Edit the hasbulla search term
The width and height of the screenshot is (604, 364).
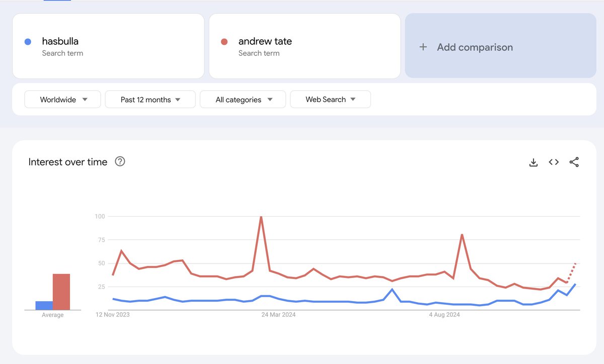tap(108, 46)
